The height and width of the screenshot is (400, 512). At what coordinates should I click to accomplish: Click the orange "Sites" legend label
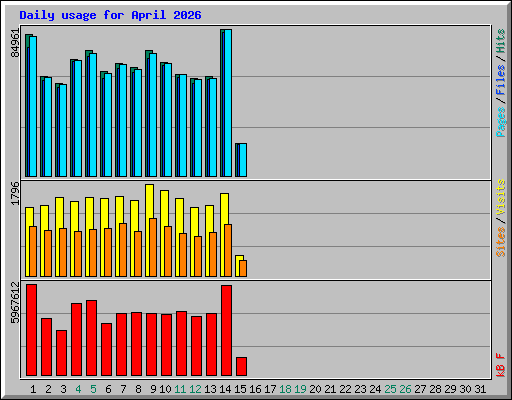[x=500, y=242]
